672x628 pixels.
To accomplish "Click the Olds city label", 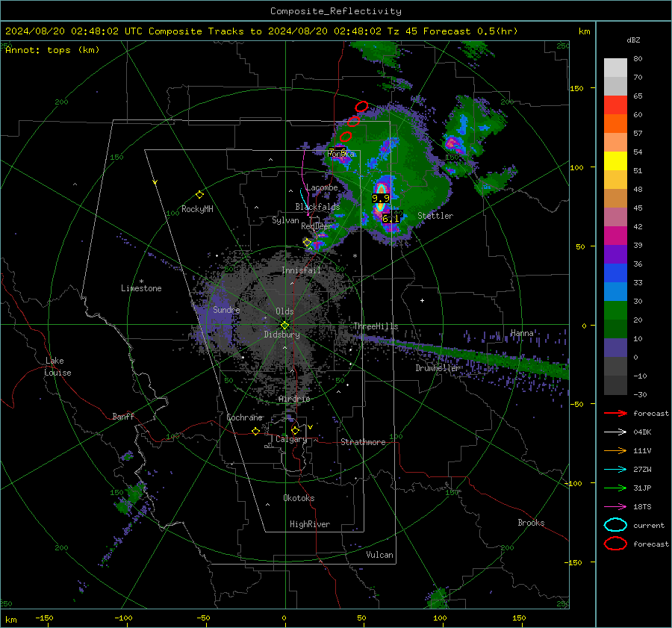I will (284, 311).
